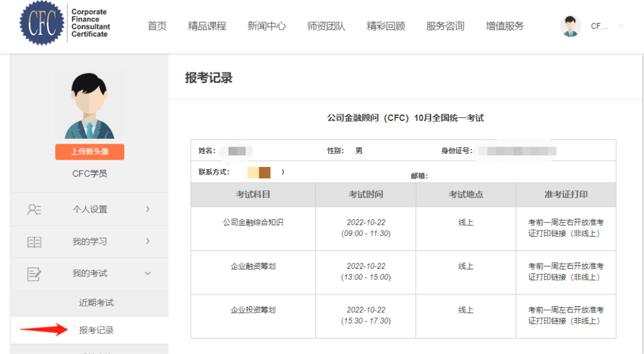Screen dimensions: 644x354
Task: Open 我的学习 sidebar label
Action: (x=90, y=241)
